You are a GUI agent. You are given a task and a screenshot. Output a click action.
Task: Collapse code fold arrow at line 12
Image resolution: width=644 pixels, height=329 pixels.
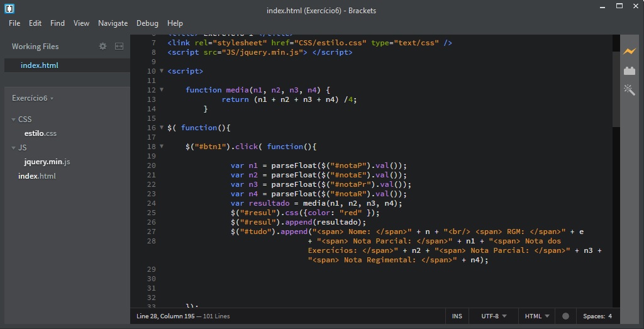tap(162, 89)
